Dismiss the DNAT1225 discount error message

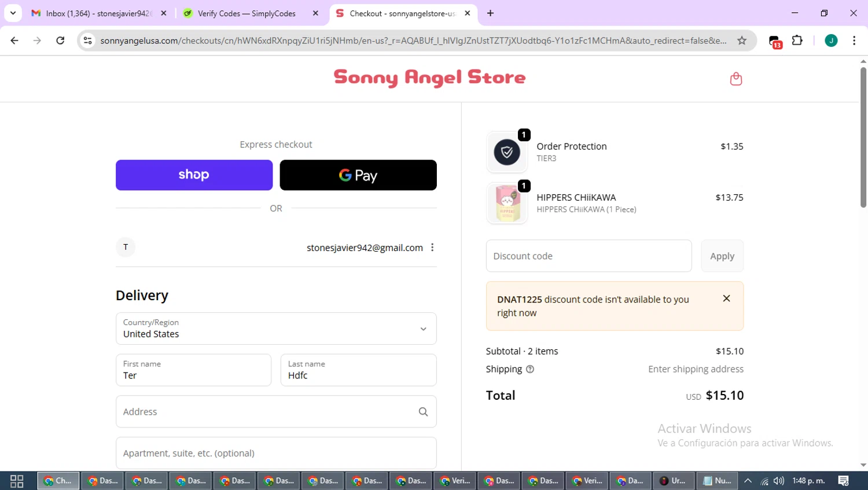click(726, 299)
